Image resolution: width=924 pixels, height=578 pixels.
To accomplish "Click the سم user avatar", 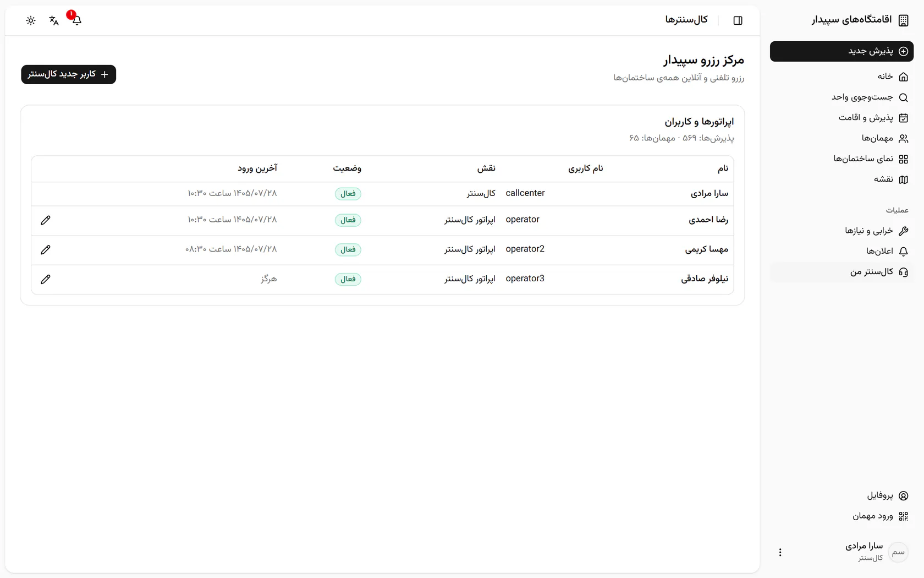I will click(x=898, y=552).
